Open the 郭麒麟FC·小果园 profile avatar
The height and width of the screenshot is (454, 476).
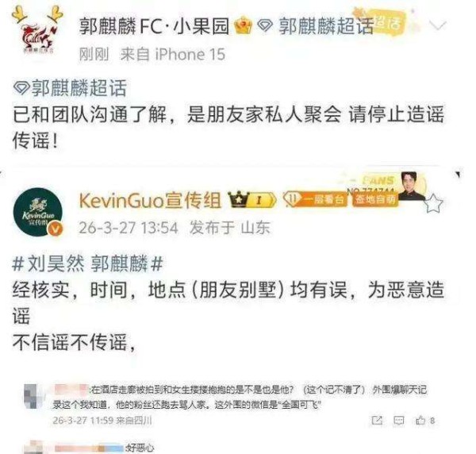38,34
